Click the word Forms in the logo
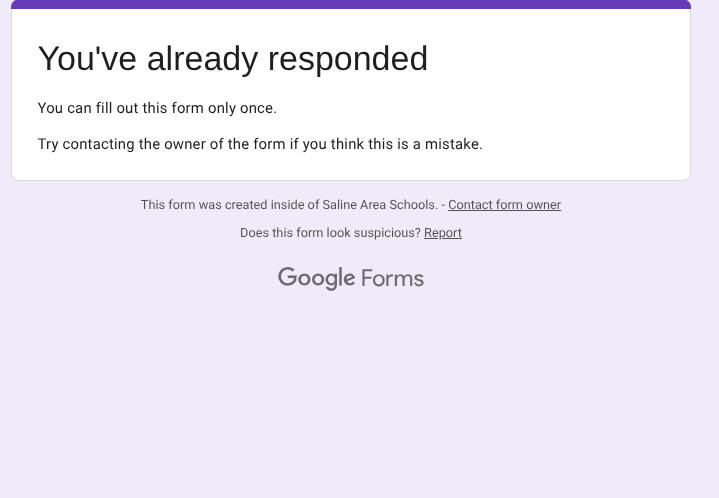 (x=392, y=279)
